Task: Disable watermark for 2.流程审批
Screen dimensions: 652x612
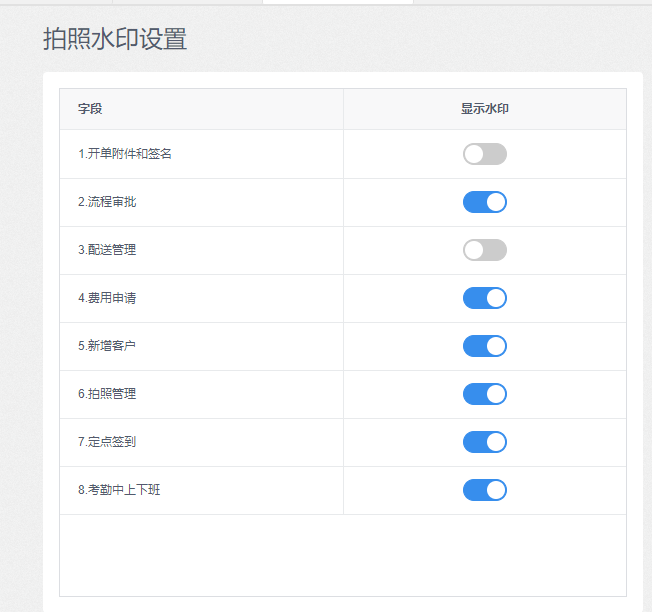Action: (x=484, y=202)
